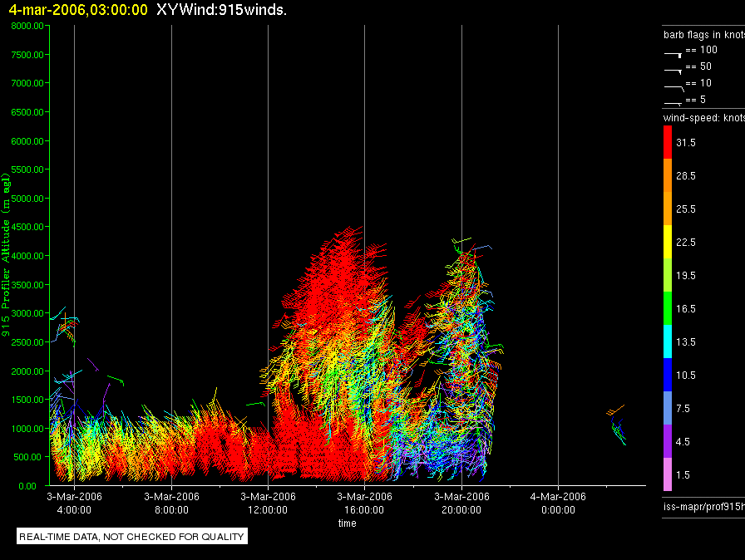Click the 3500.00 altitude tick label
Image resolution: width=745 pixels, height=560 pixels.
click(27, 285)
